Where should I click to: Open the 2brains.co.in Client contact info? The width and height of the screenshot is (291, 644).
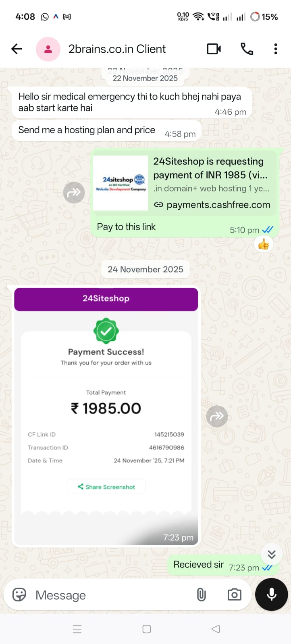tap(117, 49)
